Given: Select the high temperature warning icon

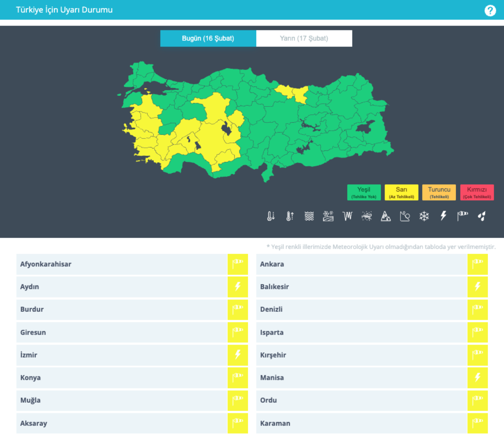Looking at the screenshot, I should tap(290, 216).
